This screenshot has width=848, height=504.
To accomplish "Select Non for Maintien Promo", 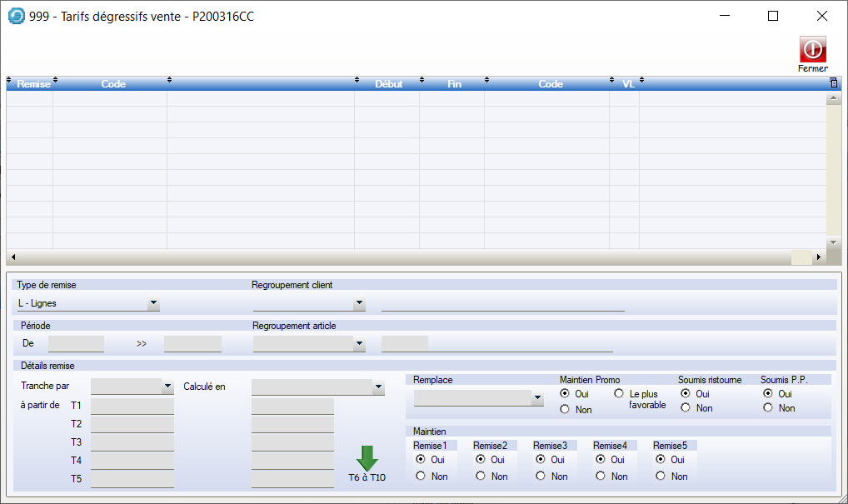I will pos(566,409).
